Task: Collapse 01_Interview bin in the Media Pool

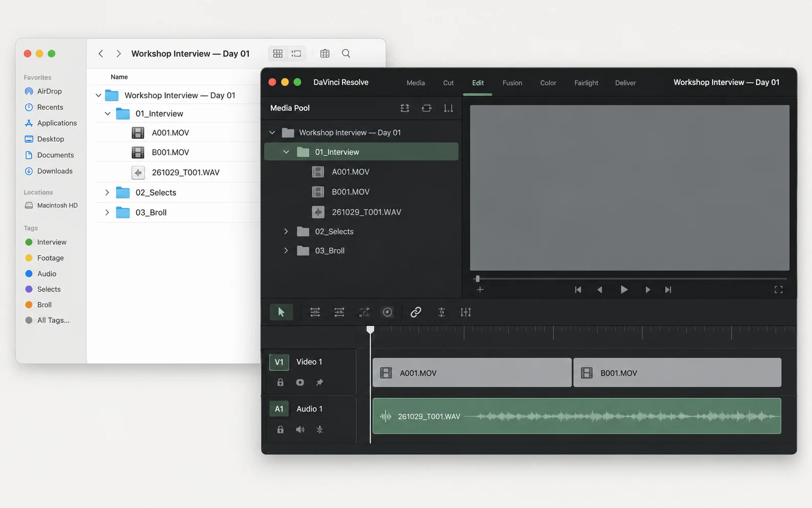Action: point(286,152)
